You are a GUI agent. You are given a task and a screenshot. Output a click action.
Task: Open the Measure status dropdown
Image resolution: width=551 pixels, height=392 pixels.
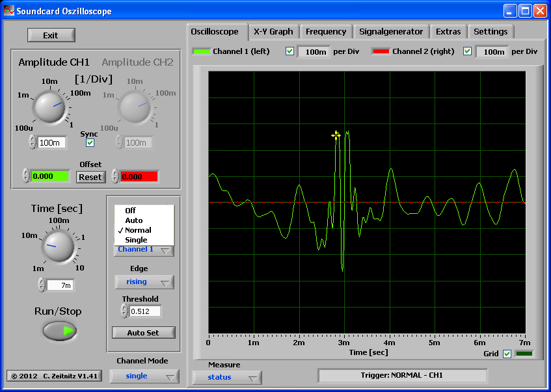pyautogui.click(x=226, y=376)
